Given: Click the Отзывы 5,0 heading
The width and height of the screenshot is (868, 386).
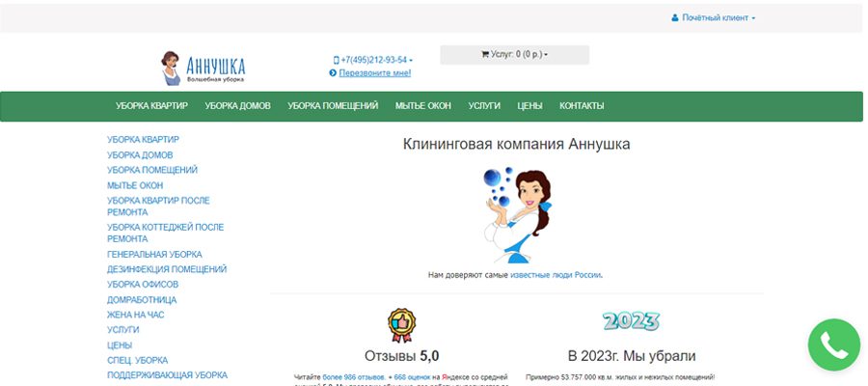Looking at the screenshot, I should [402, 355].
